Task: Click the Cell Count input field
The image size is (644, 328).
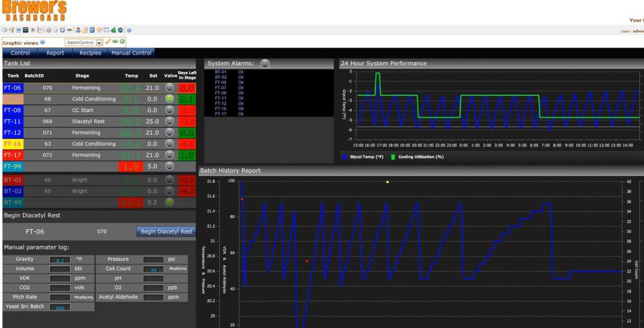Action: coord(154,269)
